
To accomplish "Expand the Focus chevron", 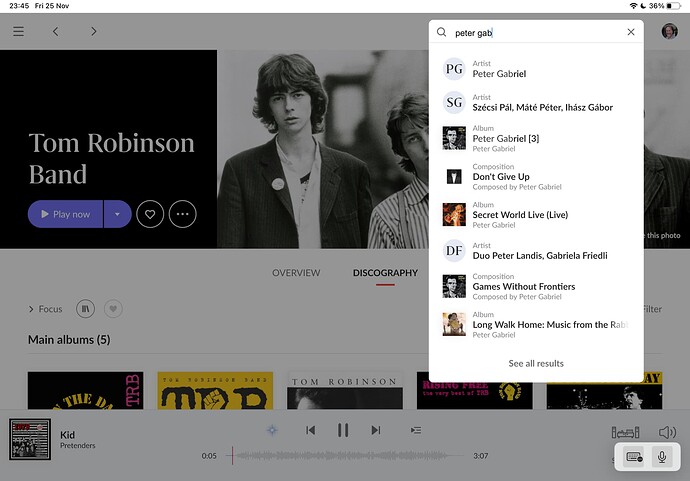I will tap(31, 309).
